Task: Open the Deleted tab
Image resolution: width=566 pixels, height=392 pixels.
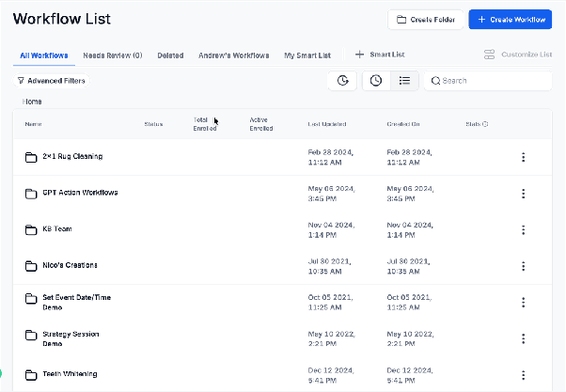Action: (x=170, y=55)
